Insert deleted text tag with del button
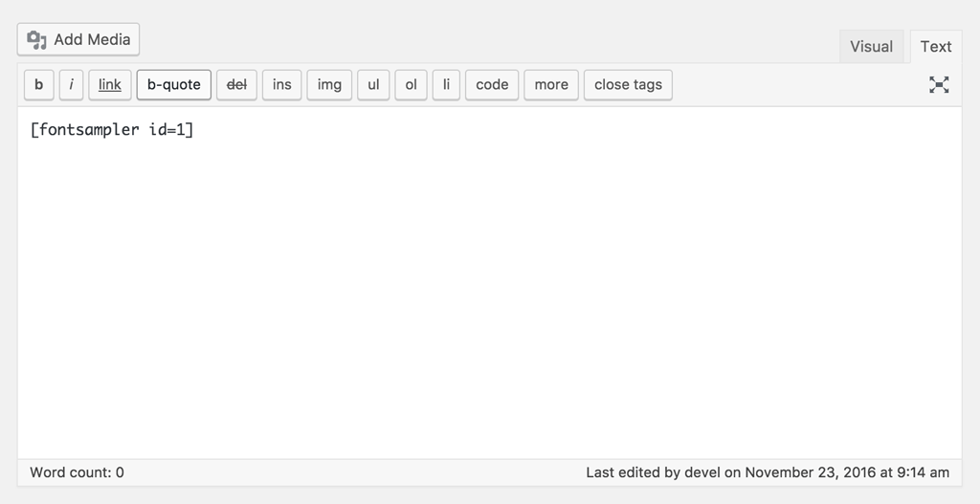 237,84
